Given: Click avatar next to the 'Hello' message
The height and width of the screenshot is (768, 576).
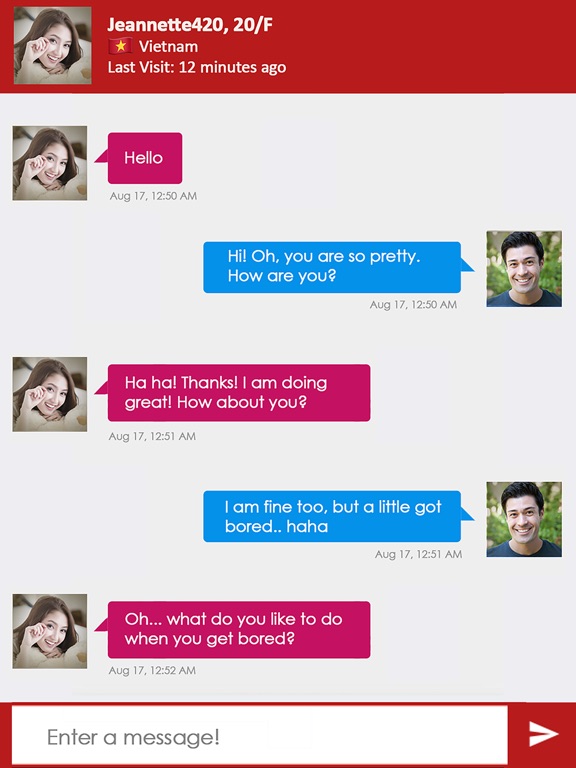Looking at the screenshot, I should pos(49,163).
